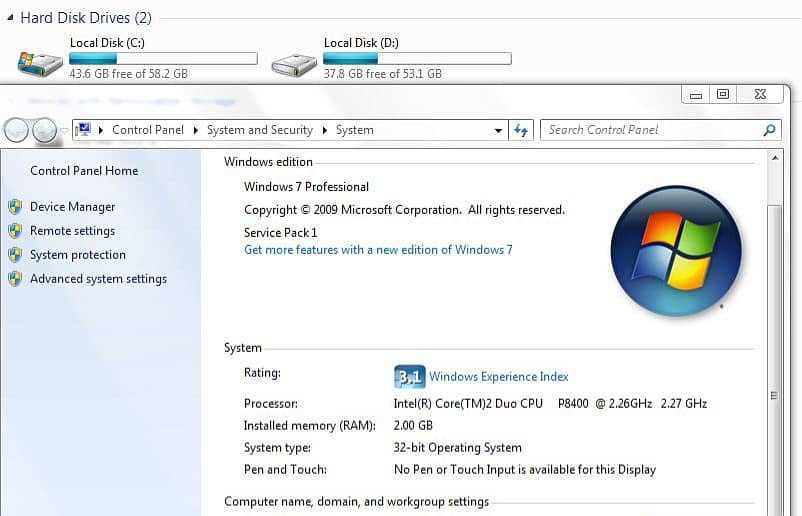The height and width of the screenshot is (516, 802).
Task: Click the refresh button next to address bar
Action: pyautogui.click(x=520, y=130)
